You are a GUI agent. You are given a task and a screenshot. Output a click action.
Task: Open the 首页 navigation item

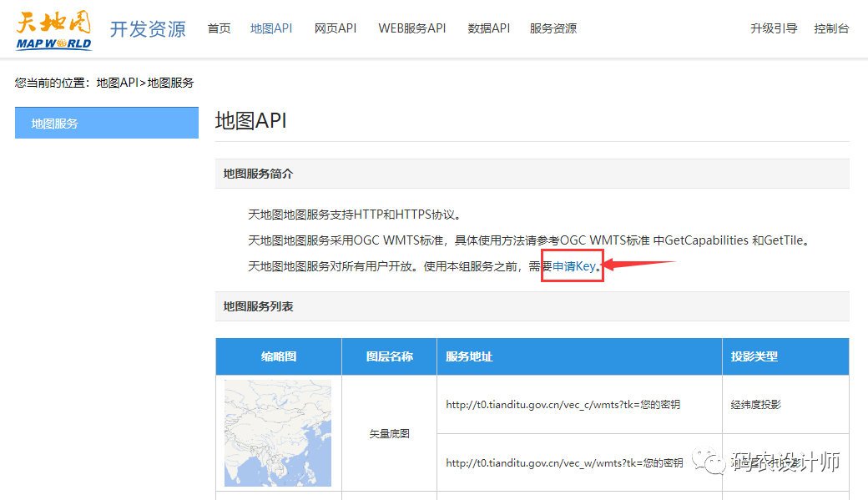click(x=219, y=28)
